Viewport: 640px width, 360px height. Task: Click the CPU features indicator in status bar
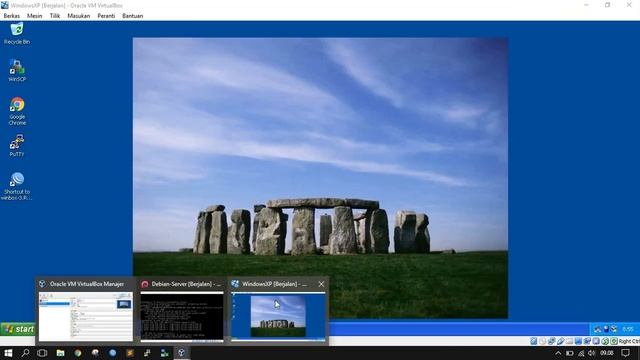596,341
